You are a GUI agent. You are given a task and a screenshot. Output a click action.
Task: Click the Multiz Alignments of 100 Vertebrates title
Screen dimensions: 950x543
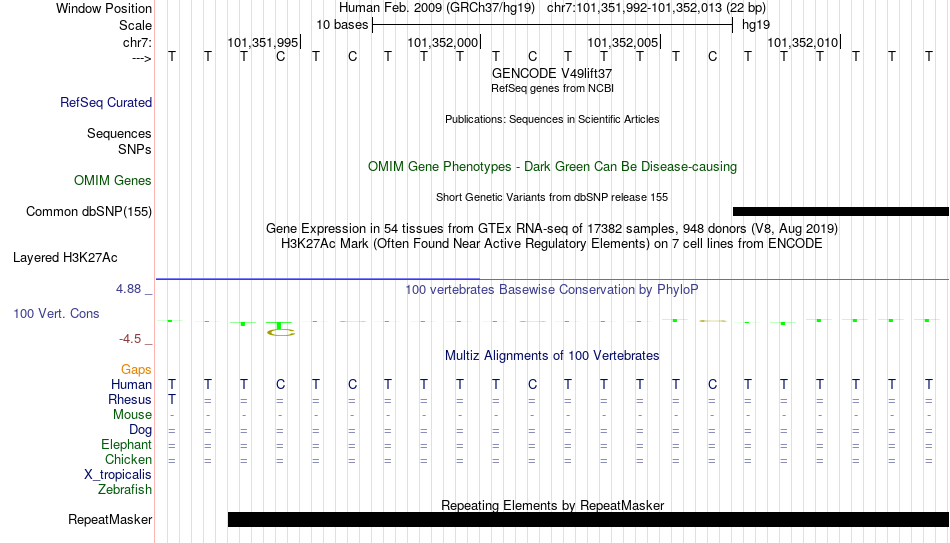tap(552, 356)
